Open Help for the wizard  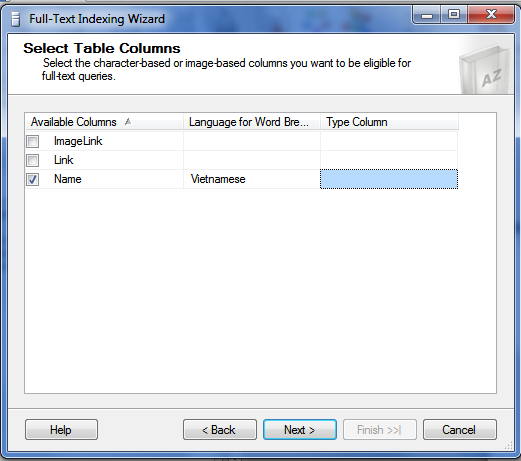[x=61, y=430]
